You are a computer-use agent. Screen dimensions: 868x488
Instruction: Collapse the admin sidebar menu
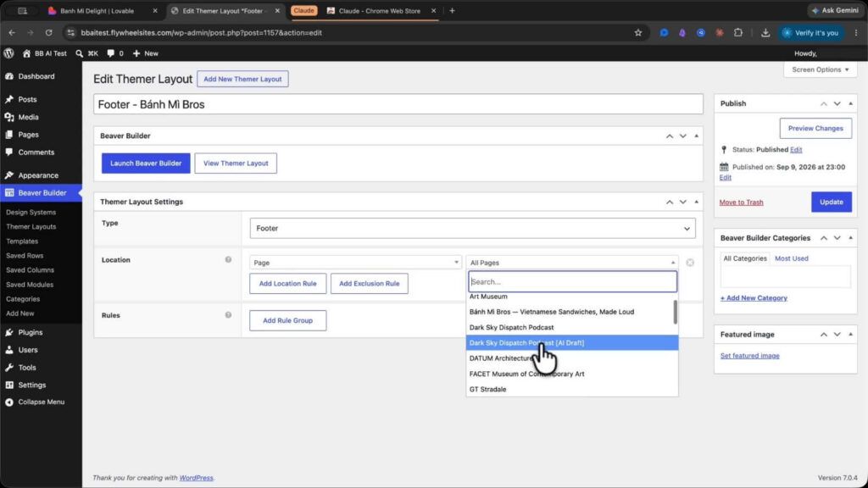[41, 402]
